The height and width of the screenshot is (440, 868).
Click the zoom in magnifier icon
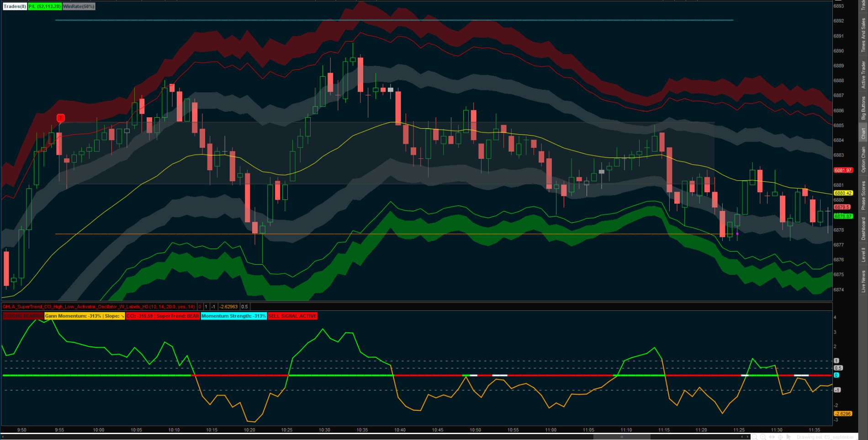click(763, 437)
